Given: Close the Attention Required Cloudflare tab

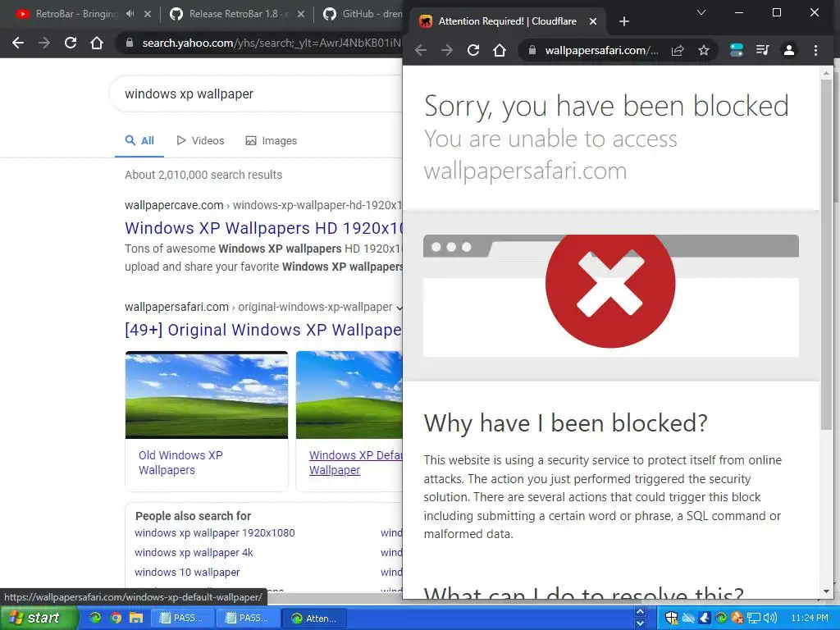Looking at the screenshot, I should 593,21.
